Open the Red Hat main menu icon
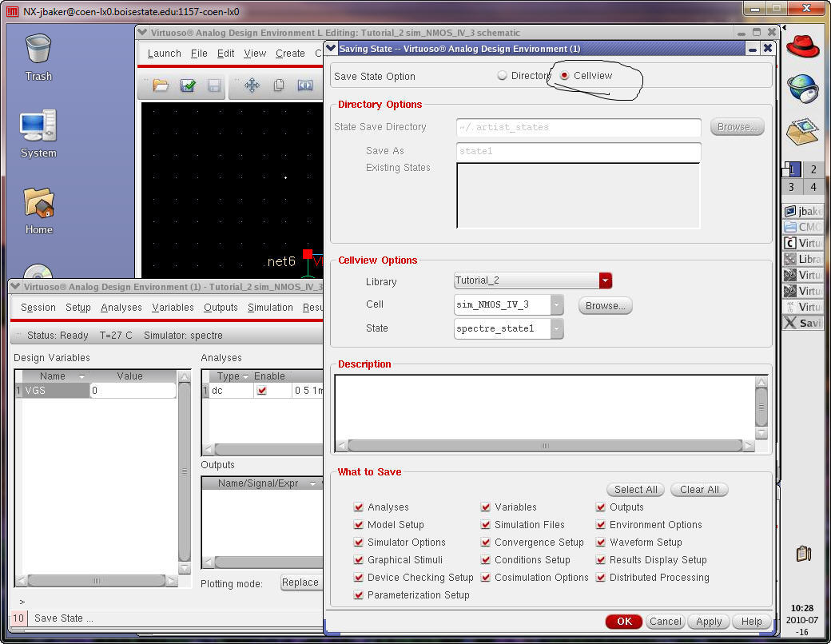Image resolution: width=831 pixels, height=644 pixels. tap(802, 46)
